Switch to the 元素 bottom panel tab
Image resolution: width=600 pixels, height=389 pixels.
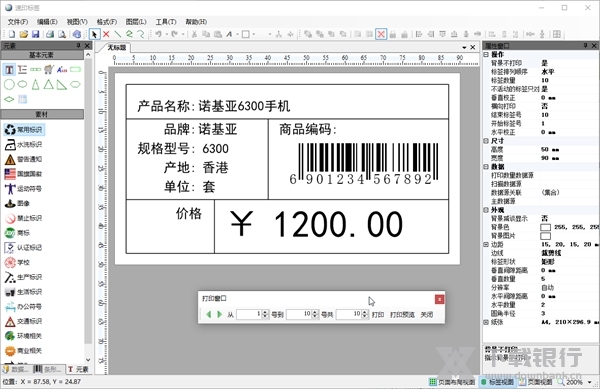pos(78,369)
